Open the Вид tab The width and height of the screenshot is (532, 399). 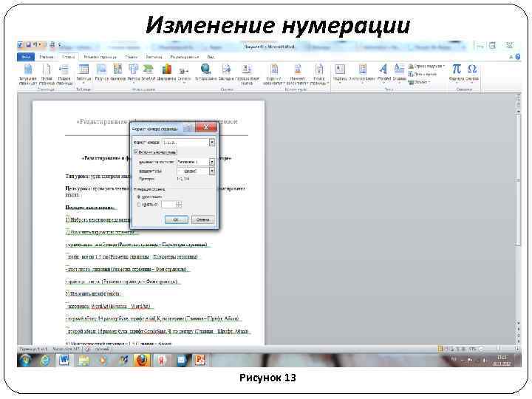coord(211,57)
